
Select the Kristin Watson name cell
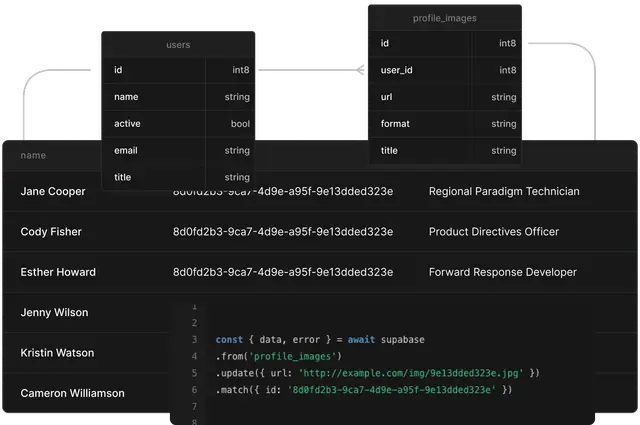tap(58, 353)
